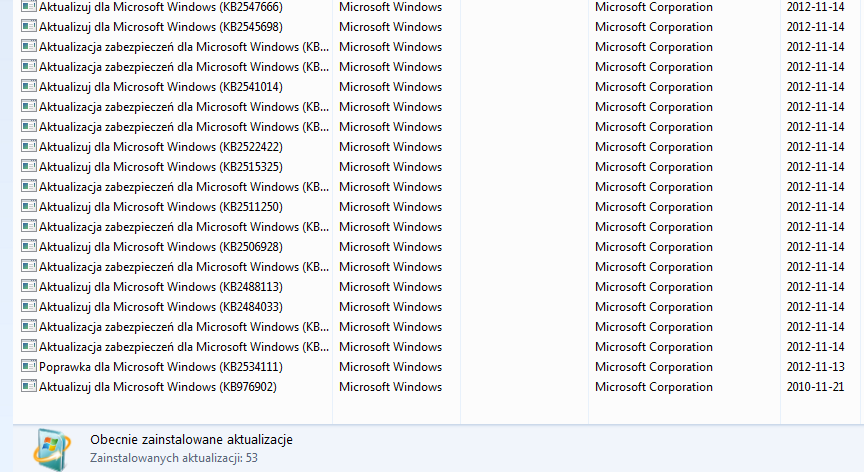The width and height of the screenshot is (864, 472).
Task: Click icon next to KB2547666 update
Action: [x=29, y=7]
